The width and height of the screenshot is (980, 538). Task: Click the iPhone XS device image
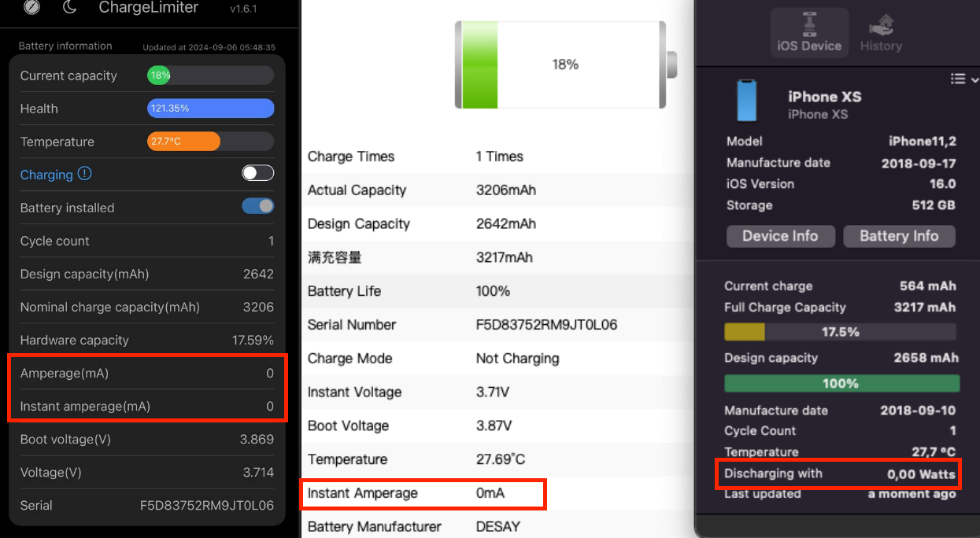[745, 100]
